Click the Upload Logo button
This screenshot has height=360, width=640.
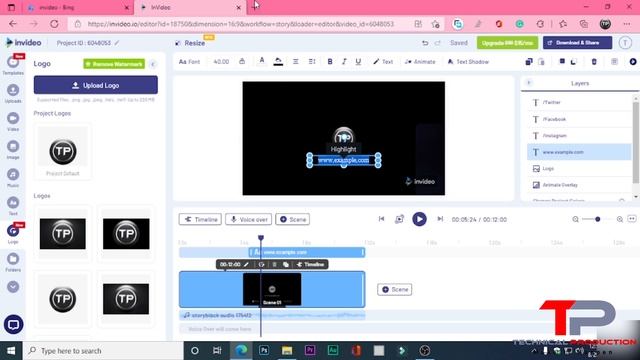pyautogui.click(x=96, y=85)
